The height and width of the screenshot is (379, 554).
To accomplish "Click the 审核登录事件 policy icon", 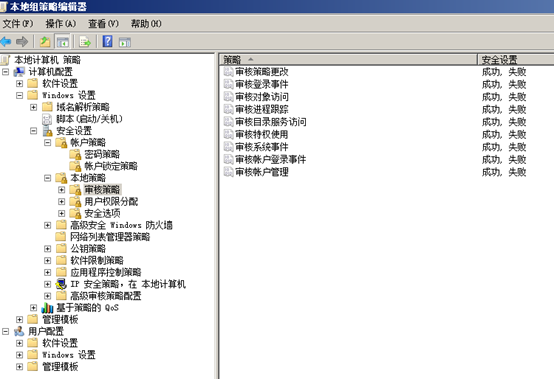I will 229,84.
